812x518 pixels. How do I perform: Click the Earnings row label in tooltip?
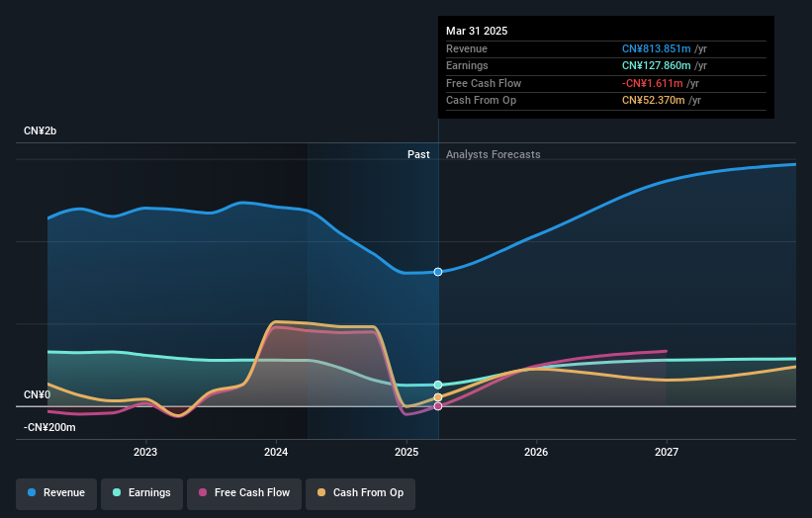tap(467, 65)
